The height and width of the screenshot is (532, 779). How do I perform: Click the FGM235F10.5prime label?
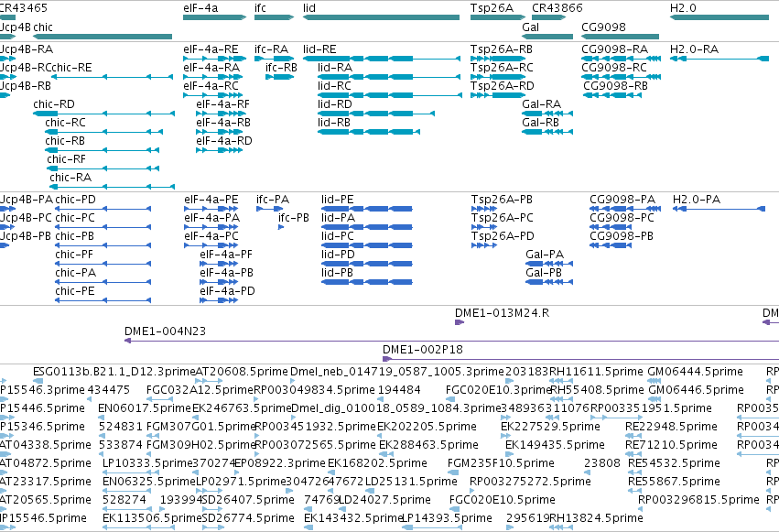click(501, 463)
